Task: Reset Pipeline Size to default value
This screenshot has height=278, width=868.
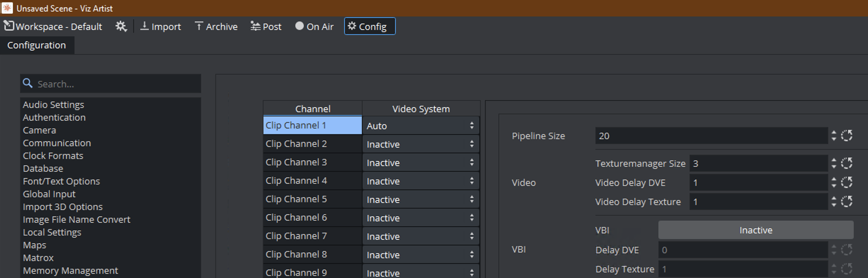Action: click(846, 135)
